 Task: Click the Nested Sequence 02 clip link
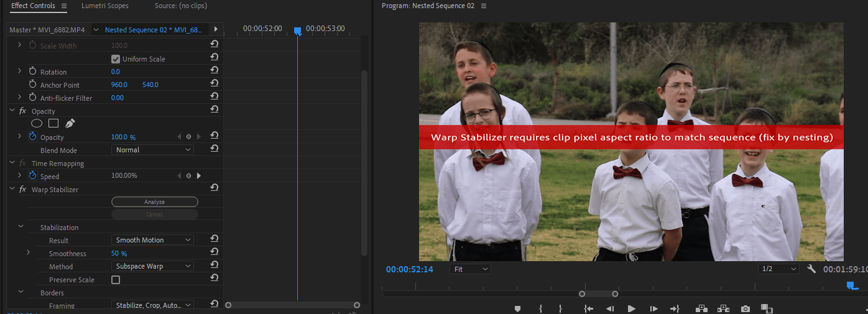153,29
